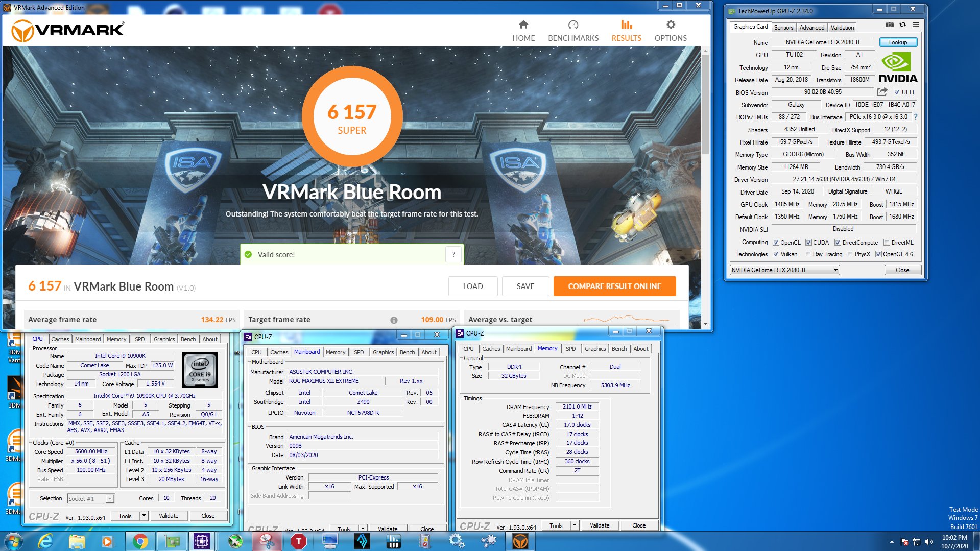
Task: Open the BENCHMARKS section in VRMark
Action: [573, 31]
